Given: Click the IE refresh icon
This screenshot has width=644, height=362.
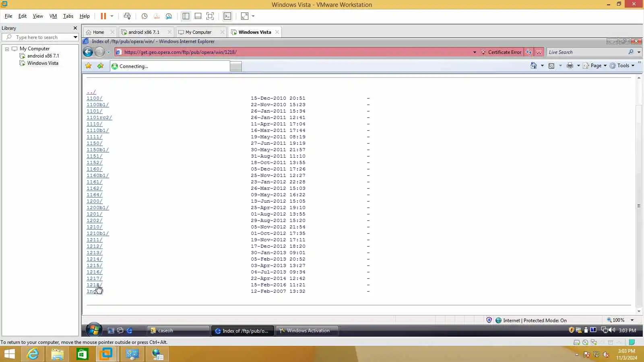Looking at the screenshot, I should tap(529, 52).
